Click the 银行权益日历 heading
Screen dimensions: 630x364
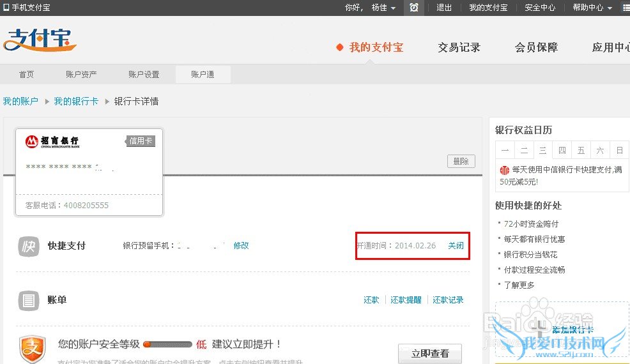tap(523, 130)
